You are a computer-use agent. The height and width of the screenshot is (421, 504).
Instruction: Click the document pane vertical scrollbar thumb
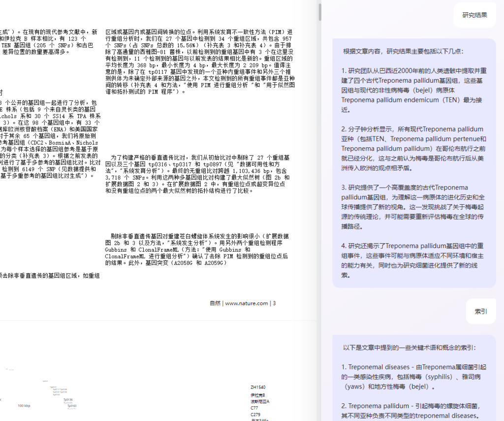320,12
